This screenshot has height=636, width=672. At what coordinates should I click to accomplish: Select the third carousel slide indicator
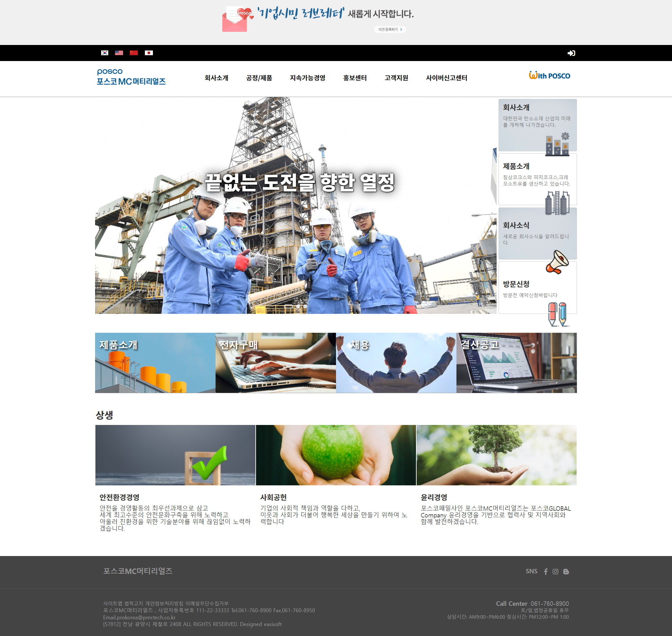click(x=305, y=306)
